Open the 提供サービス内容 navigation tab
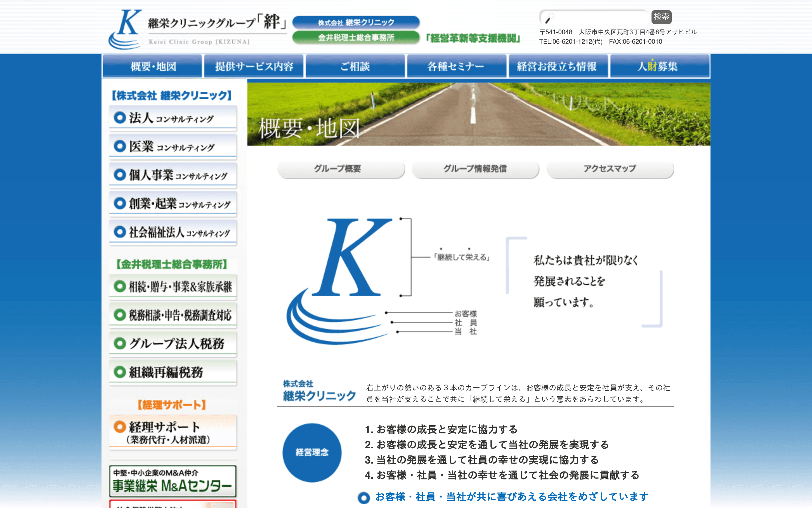 254,66
